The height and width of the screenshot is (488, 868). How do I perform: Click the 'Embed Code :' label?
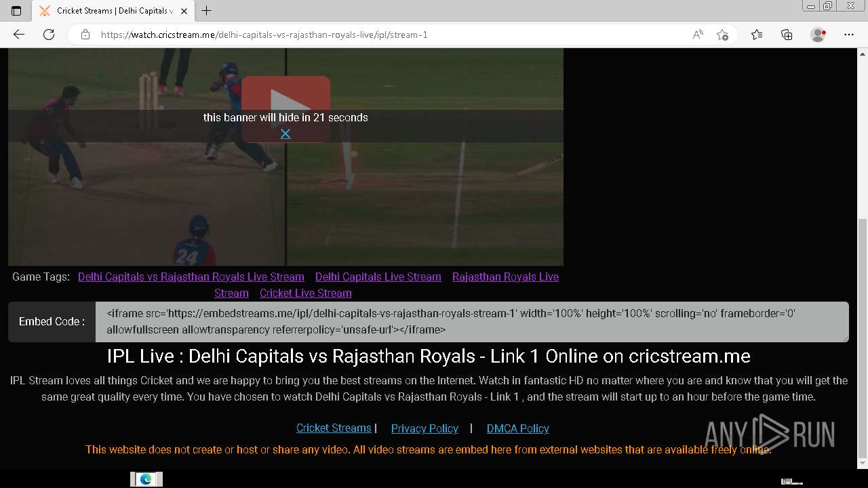point(52,321)
